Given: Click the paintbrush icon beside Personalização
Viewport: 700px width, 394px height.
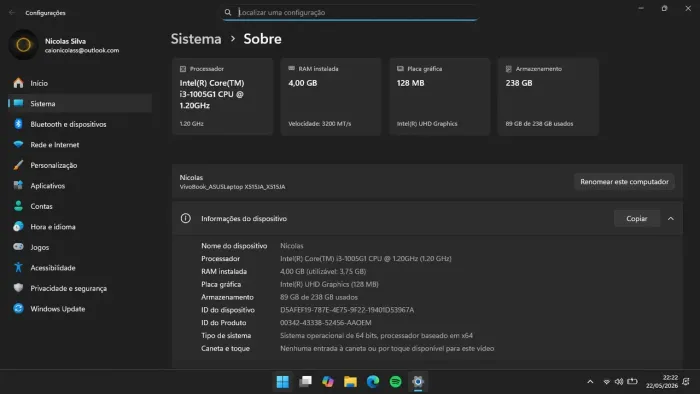Looking at the screenshot, I should (x=18, y=165).
